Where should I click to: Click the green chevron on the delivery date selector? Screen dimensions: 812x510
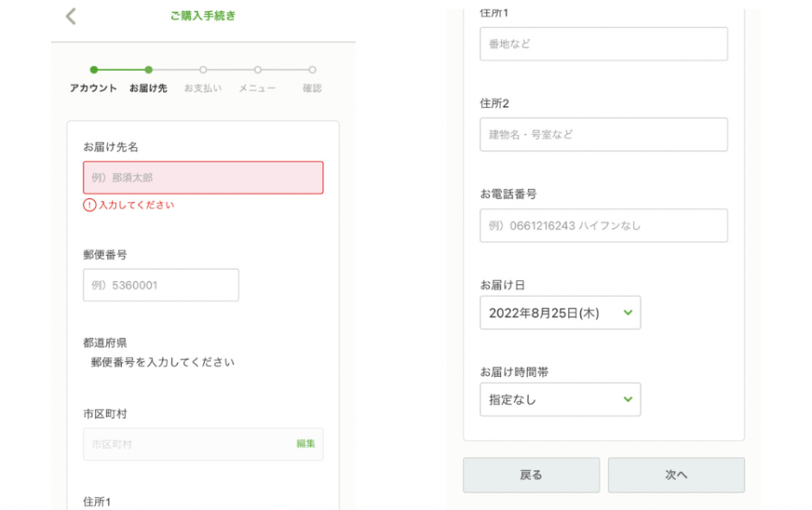click(628, 312)
